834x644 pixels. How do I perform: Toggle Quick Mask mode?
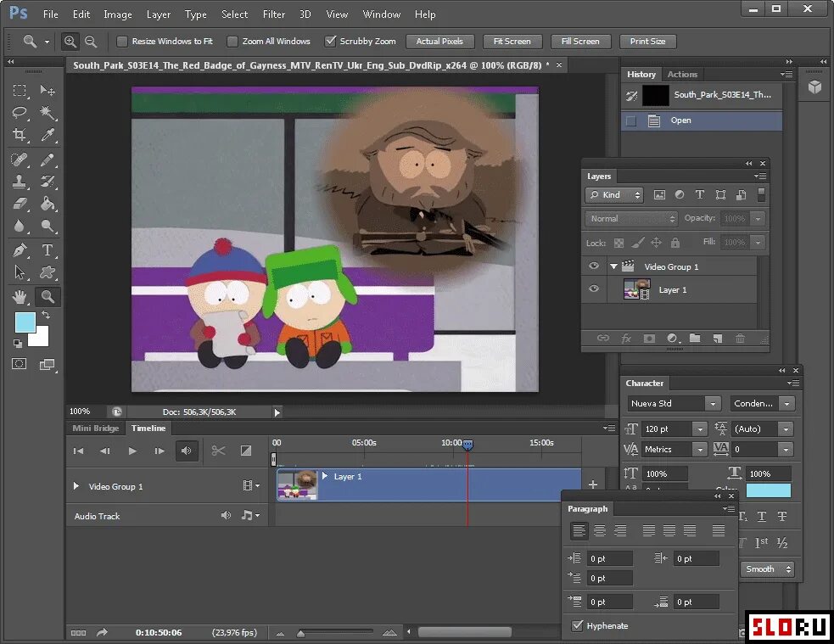click(x=20, y=364)
